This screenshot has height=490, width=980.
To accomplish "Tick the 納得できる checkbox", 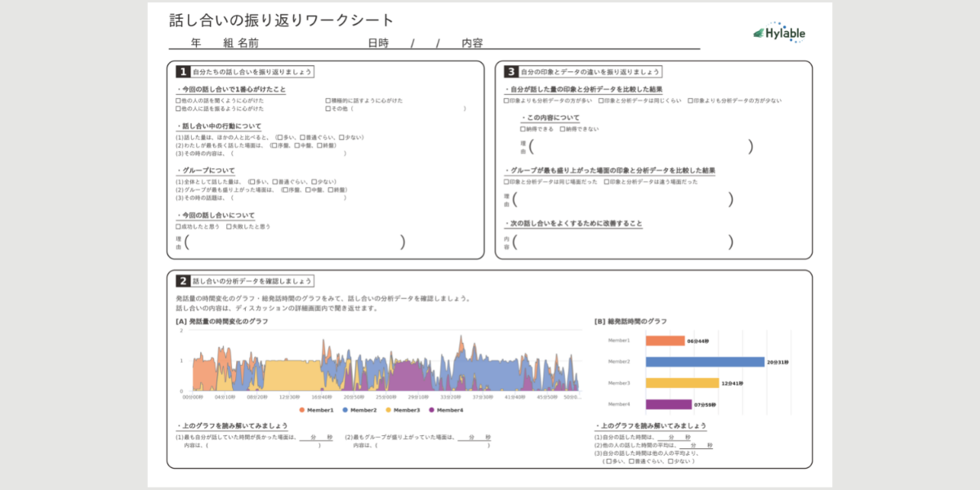I will [x=523, y=129].
